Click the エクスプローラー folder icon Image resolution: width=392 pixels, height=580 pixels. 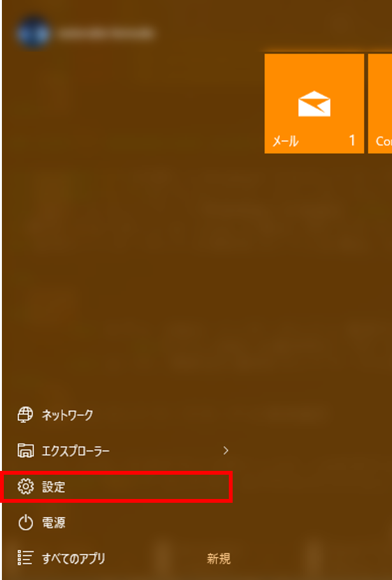pyautogui.click(x=25, y=450)
